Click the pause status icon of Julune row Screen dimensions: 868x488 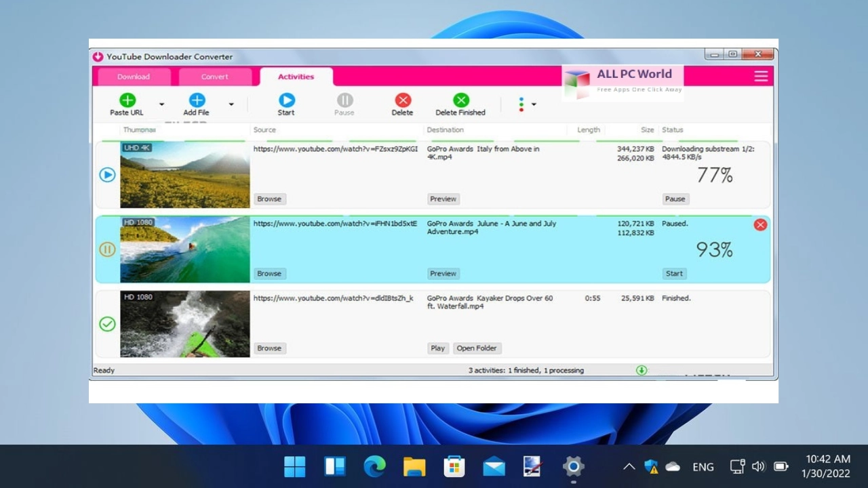[x=107, y=249]
